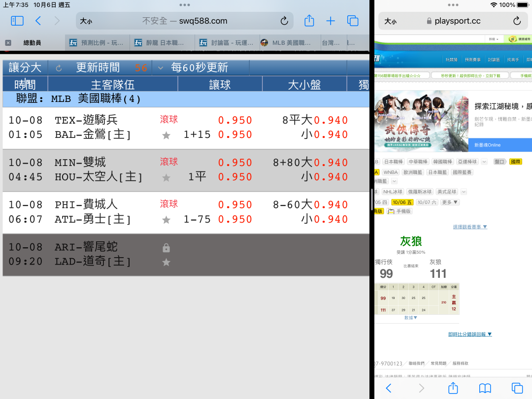
Task: Tap the swq588.com address bar
Action: (185, 21)
